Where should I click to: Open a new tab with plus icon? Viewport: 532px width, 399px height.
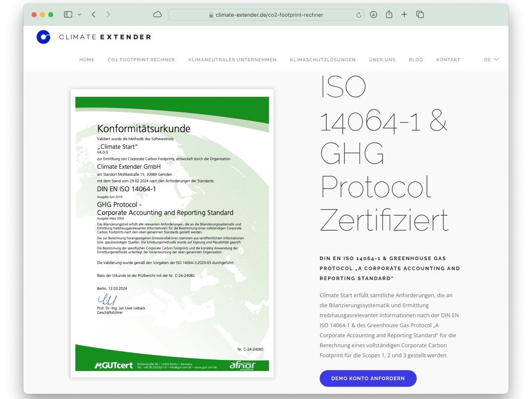[404, 15]
